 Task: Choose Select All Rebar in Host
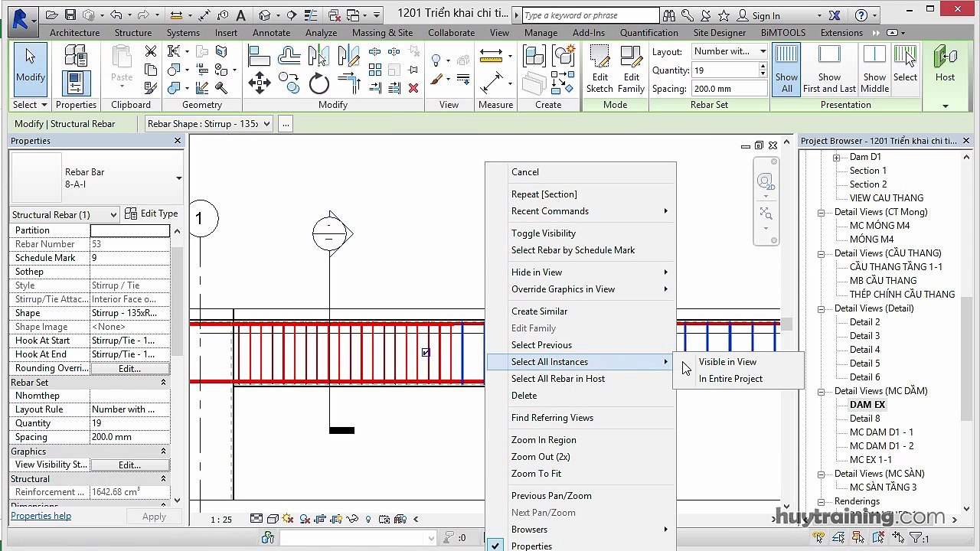point(558,379)
